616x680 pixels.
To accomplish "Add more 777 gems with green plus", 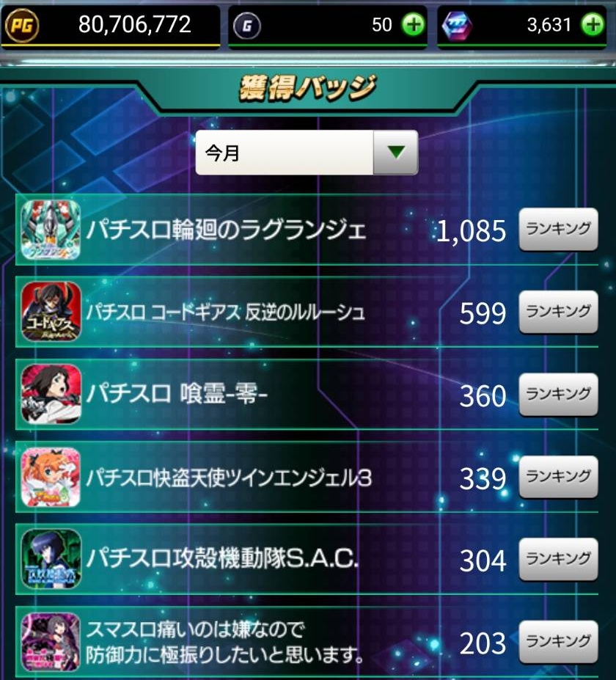I will [593, 25].
